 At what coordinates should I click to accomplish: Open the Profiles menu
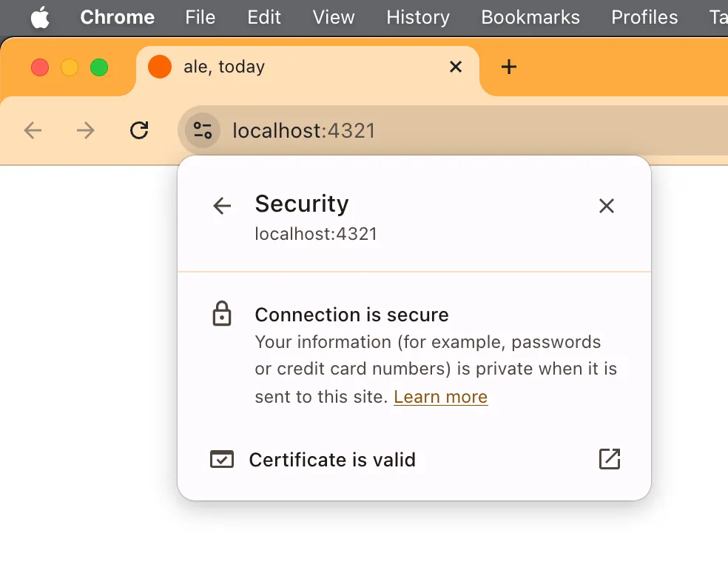point(644,18)
